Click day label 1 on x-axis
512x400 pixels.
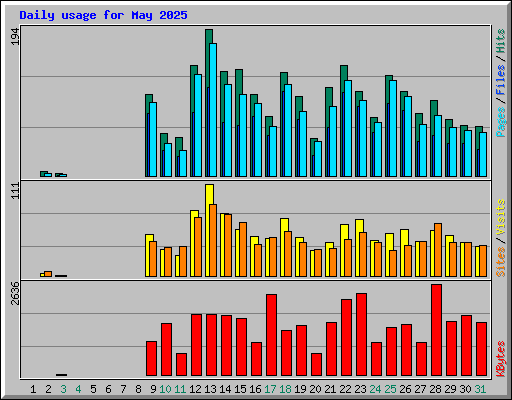coord(33,389)
